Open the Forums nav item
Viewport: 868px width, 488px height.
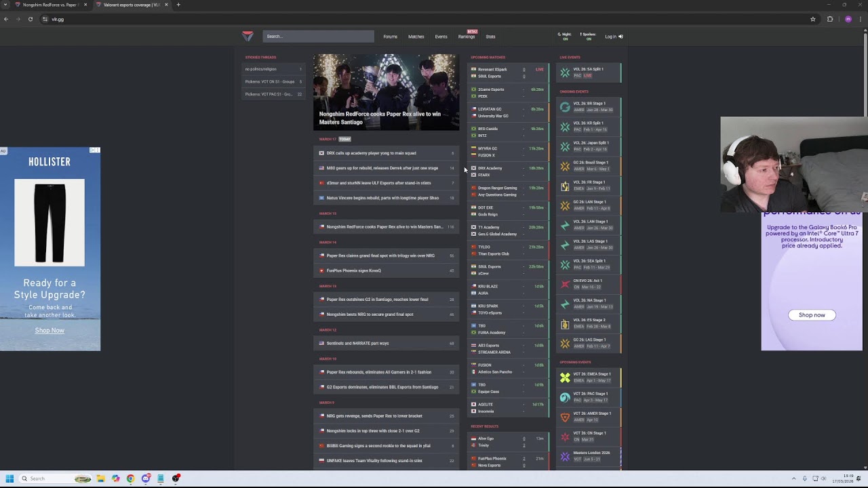pos(390,37)
